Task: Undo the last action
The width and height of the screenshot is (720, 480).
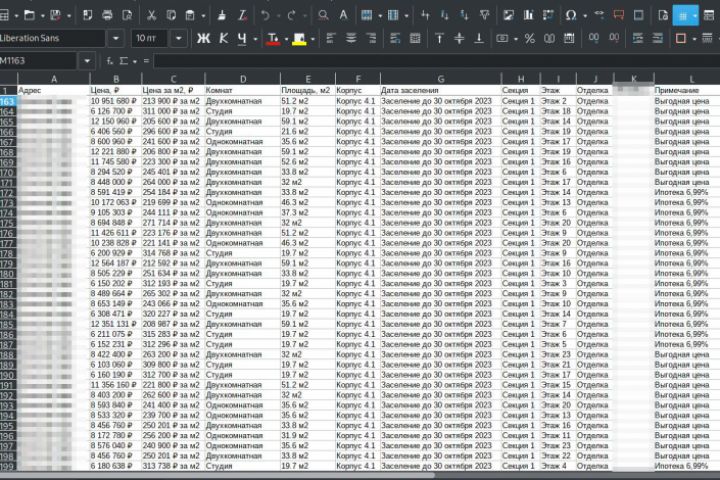Action: tap(265, 15)
